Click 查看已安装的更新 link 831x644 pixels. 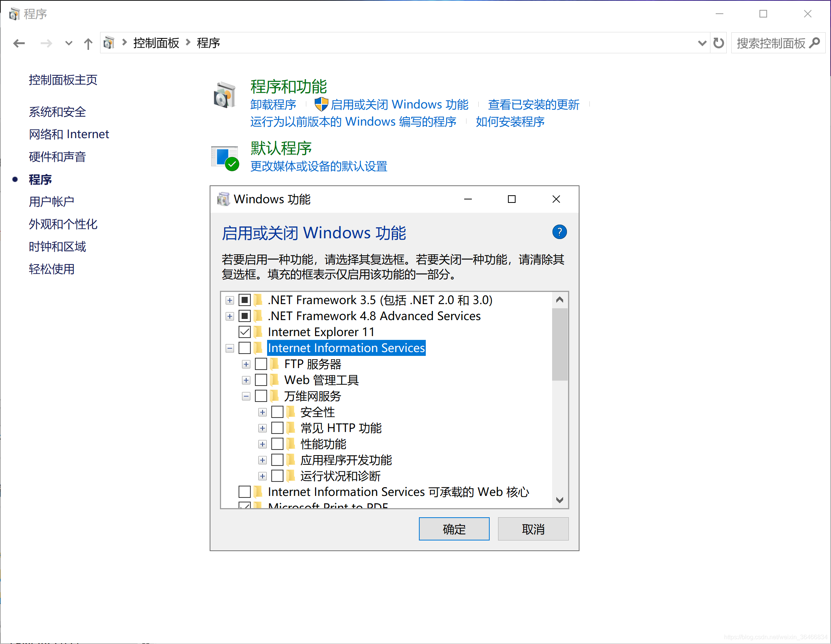tap(533, 104)
